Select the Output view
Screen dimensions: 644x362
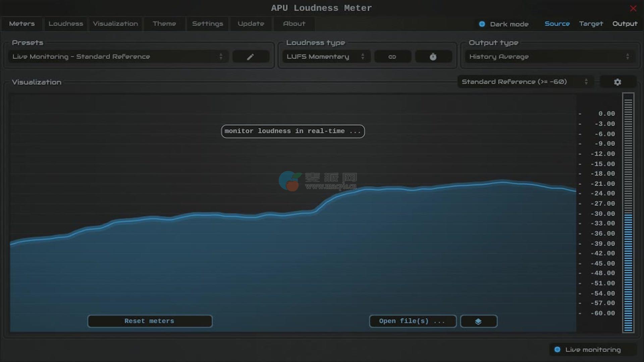(x=625, y=24)
